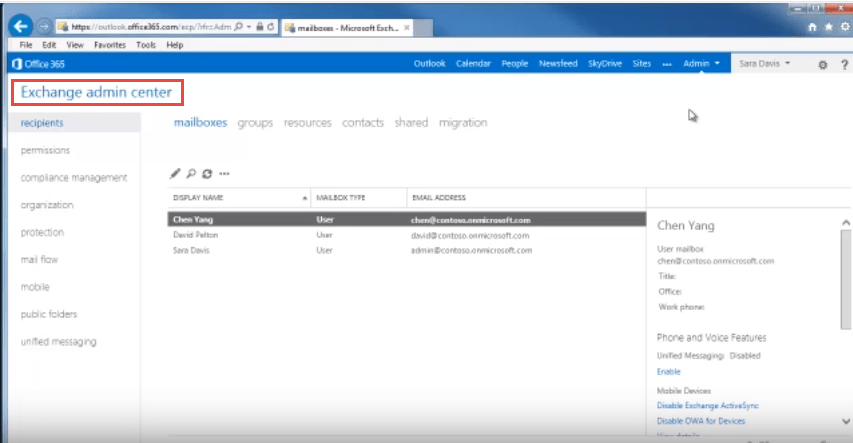Image resolution: width=853 pixels, height=443 pixels.
Task: Switch to the shared tab
Action: [411, 123]
